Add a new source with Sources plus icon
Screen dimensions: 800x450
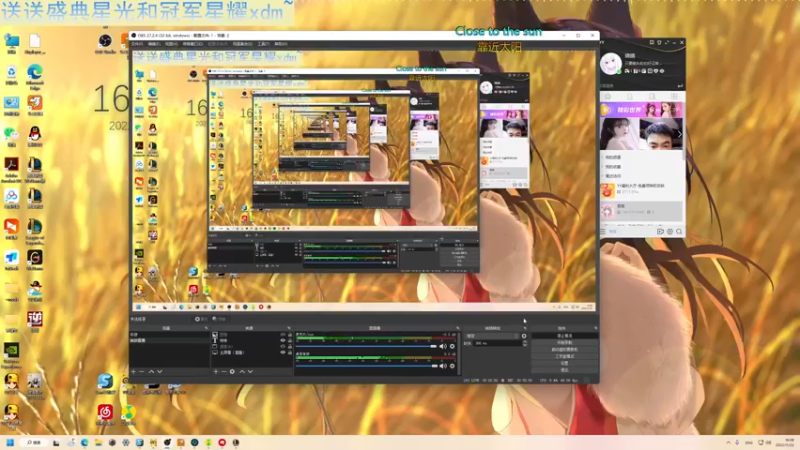tap(216, 371)
